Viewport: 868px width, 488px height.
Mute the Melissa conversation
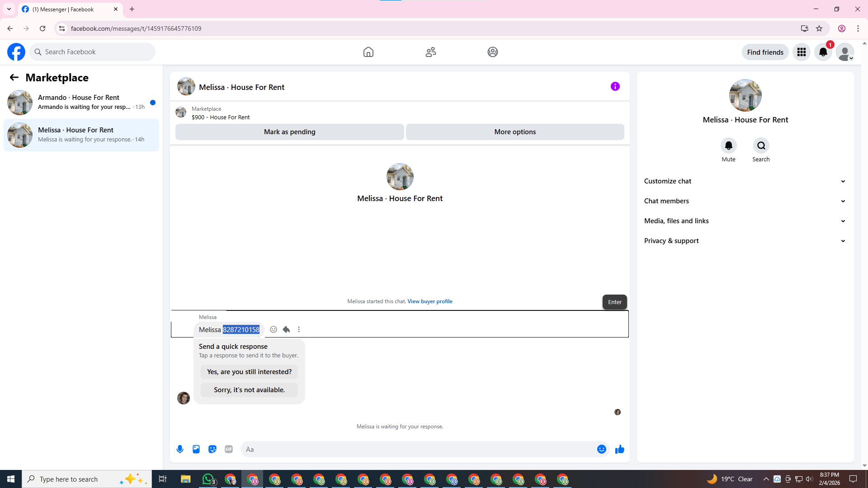coord(728,145)
